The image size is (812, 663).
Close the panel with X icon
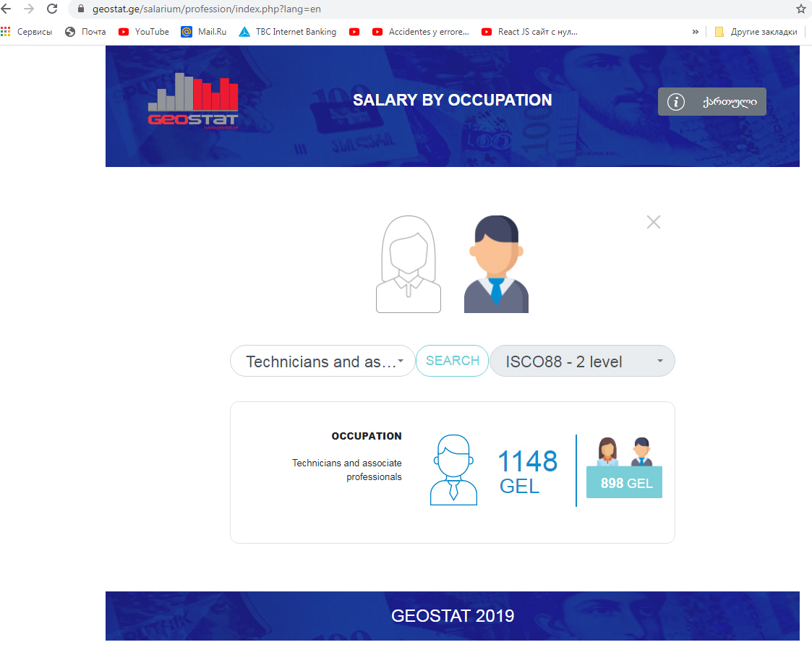tap(653, 222)
